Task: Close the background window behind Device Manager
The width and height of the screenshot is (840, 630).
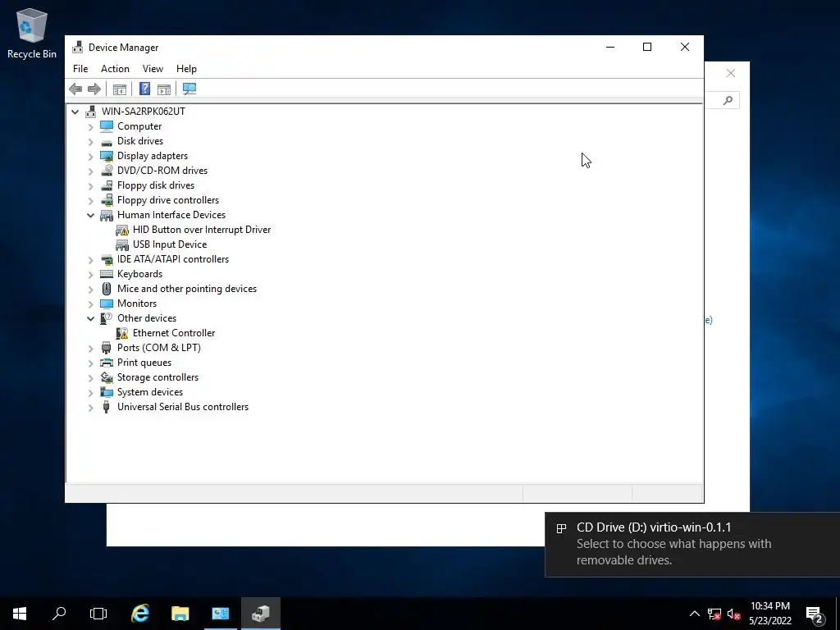Action: tap(731, 73)
